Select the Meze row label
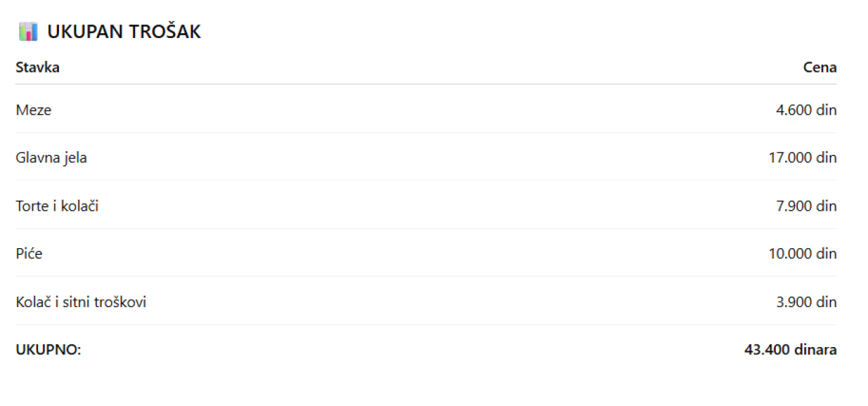This screenshot has width=868, height=406. pyautogui.click(x=33, y=110)
